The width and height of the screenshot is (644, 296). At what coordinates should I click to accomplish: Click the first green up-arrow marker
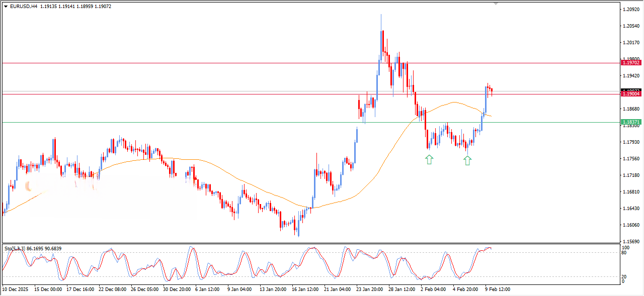(x=429, y=160)
